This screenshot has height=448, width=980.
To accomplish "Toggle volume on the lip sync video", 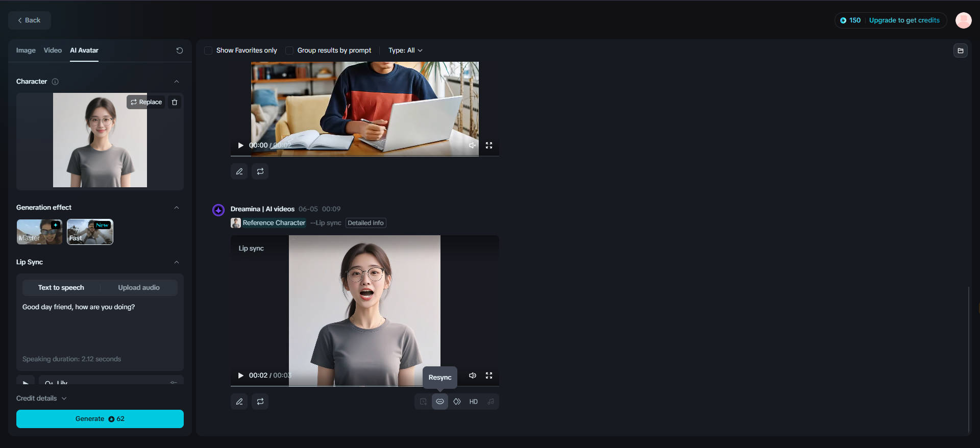I will pos(473,376).
